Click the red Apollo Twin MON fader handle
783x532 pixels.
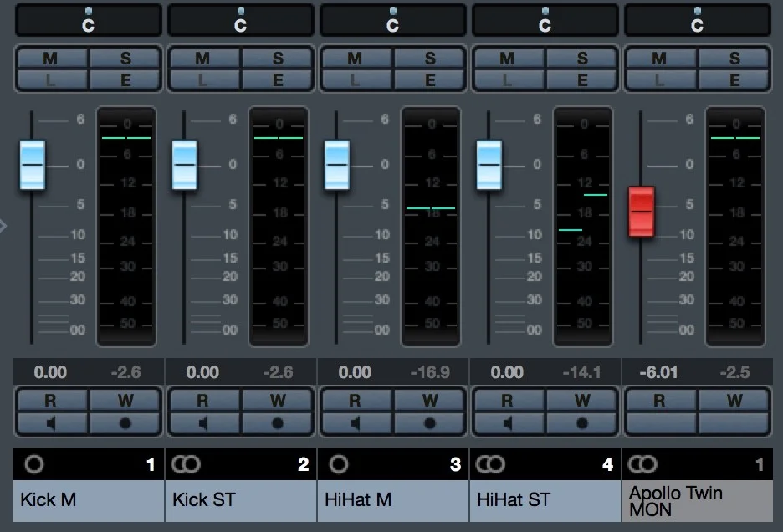click(642, 212)
